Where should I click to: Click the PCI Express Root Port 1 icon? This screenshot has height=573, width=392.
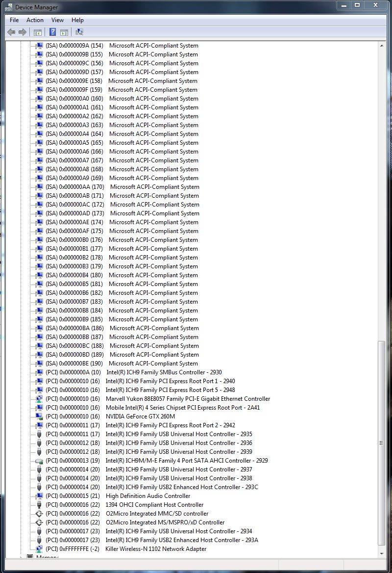point(39,381)
